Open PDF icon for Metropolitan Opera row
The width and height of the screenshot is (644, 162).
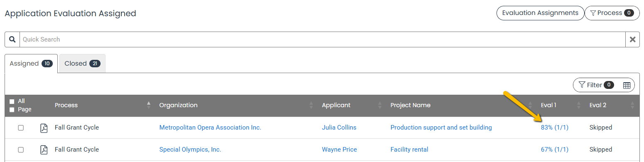click(x=44, y=128)
